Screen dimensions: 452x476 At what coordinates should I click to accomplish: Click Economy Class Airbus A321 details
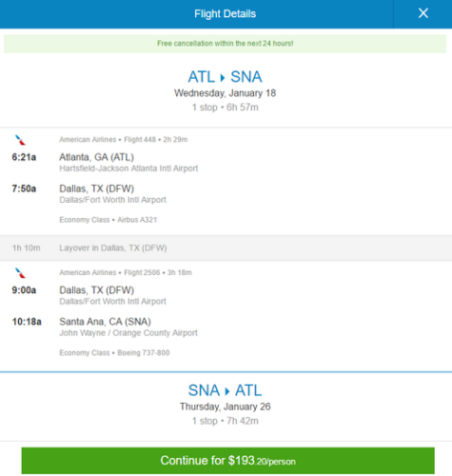click(108, 220)
